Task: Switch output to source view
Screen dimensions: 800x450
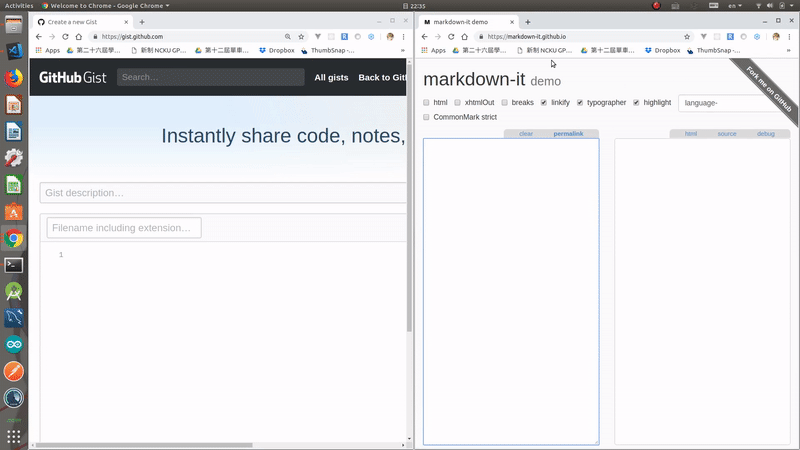Action: point(727,134)
